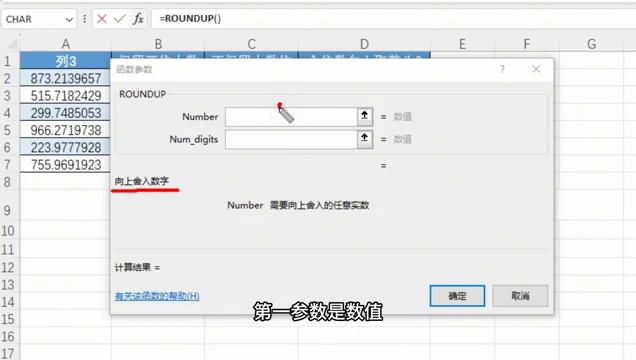Viewport: 636px width, 360px height.
Task: Select all cells with the corner triangle
Action: tap(12, 43)
